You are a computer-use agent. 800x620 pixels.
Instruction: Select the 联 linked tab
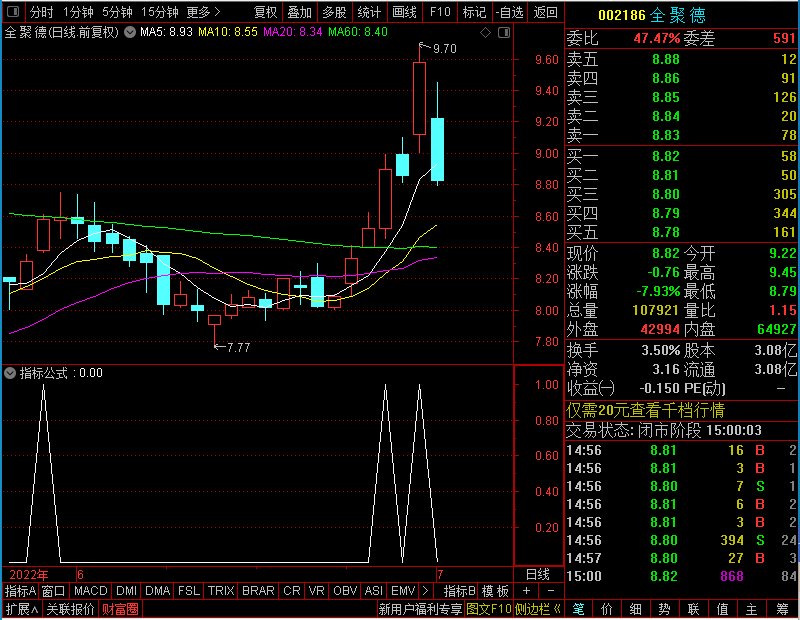click(x=693, y=609)
